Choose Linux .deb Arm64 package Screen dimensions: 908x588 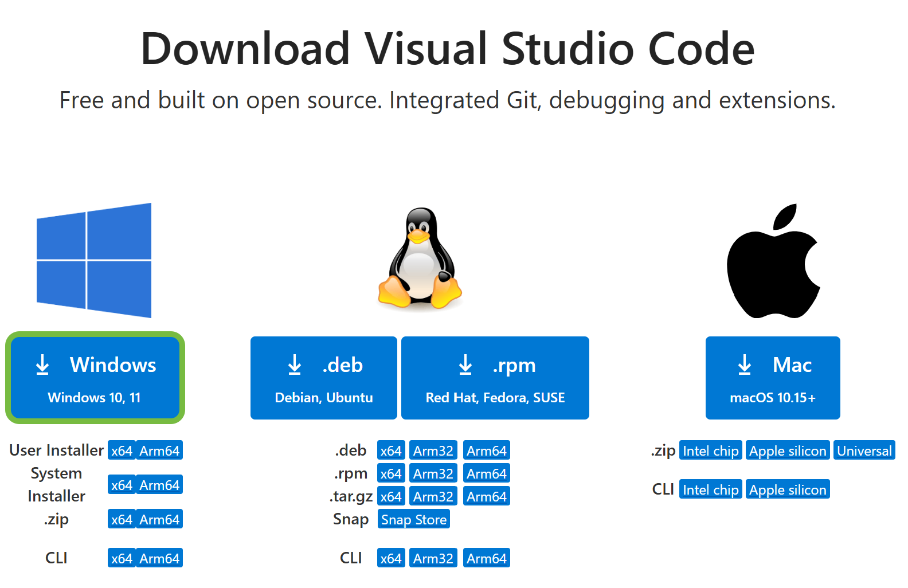click(x=487, y=450)
